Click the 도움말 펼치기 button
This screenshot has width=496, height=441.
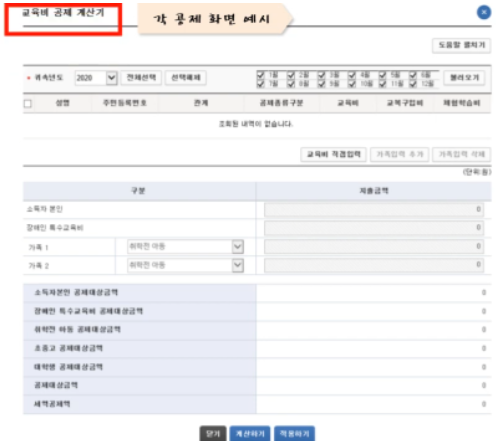[461, 45]
